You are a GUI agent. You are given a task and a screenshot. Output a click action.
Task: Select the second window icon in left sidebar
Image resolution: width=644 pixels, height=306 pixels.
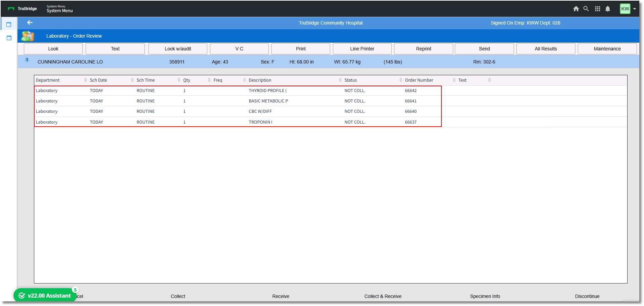click(9, 38)
